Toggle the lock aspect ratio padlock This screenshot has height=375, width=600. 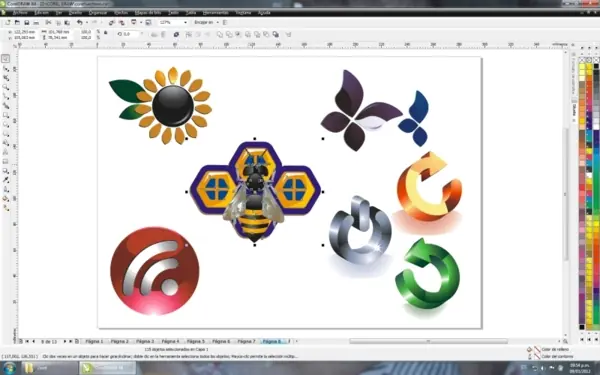[106, 33]
